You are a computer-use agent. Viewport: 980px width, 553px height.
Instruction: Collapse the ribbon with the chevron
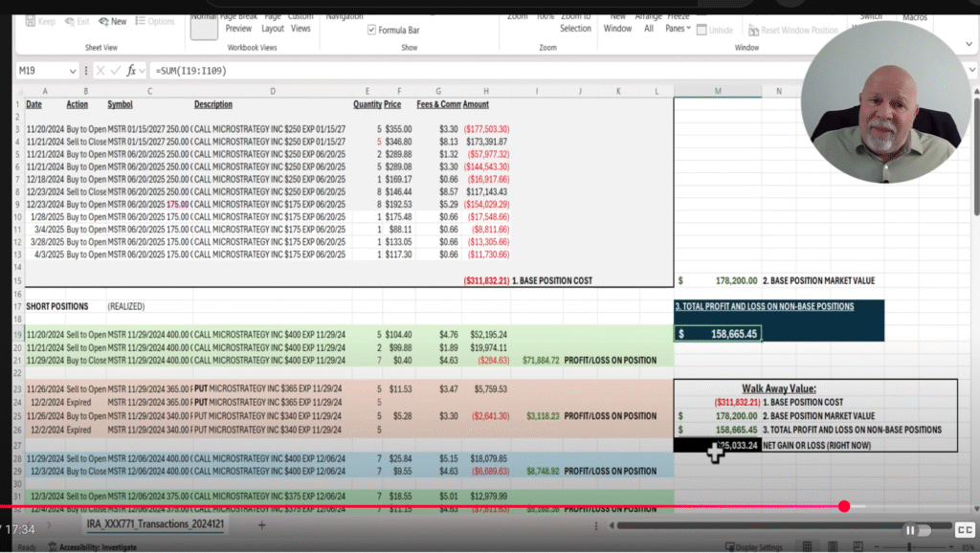coord(969,44)
